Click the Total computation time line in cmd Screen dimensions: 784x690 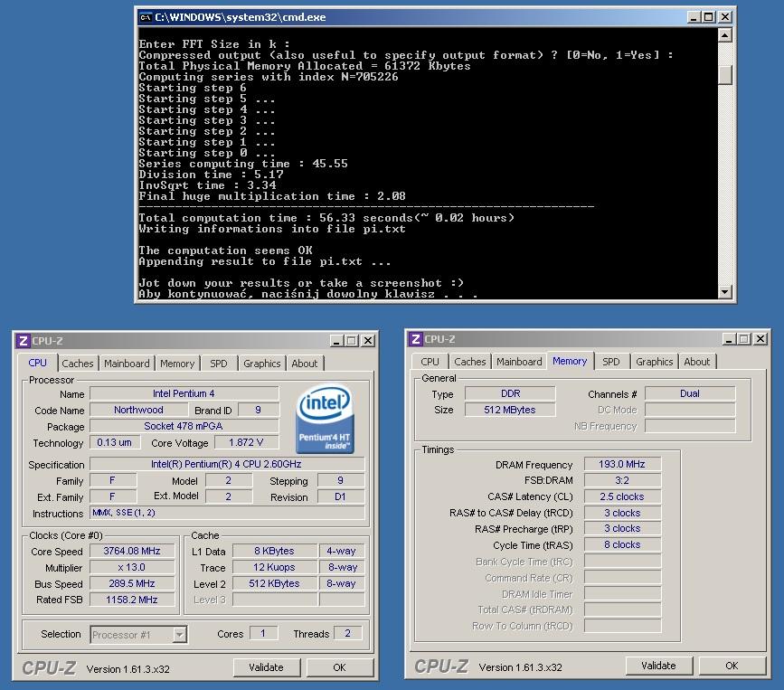(x=326, y=218)
